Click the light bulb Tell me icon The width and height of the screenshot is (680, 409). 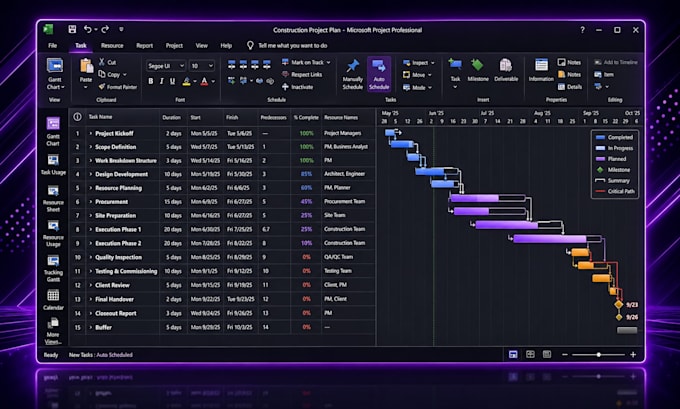pos(250,45)
